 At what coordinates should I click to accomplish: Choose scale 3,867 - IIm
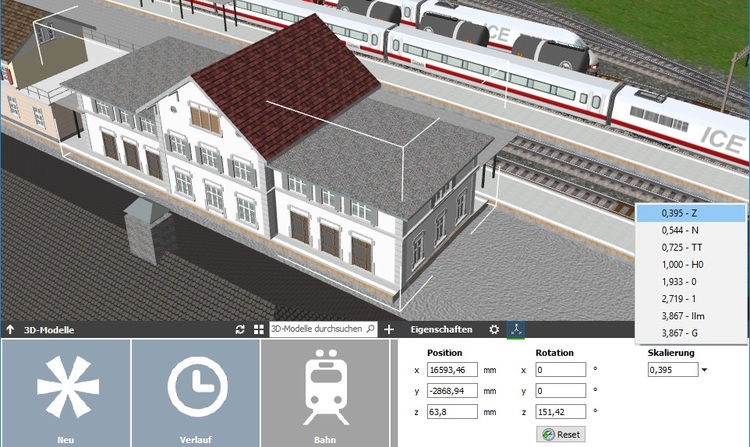[x=691, y=316]
